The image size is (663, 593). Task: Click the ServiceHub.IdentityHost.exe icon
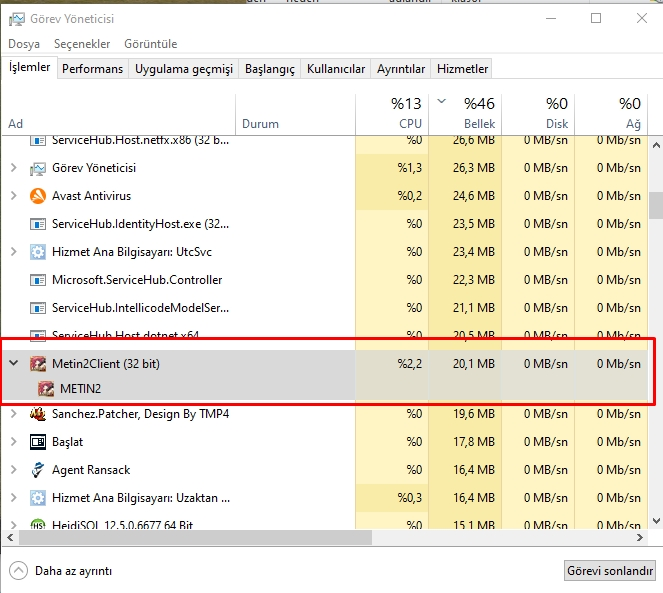pos(38,224)
